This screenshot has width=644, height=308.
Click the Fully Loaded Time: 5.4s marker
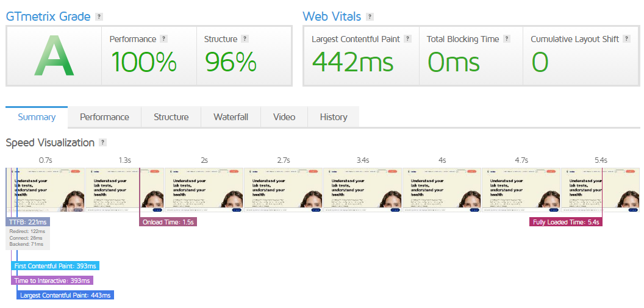566,222
